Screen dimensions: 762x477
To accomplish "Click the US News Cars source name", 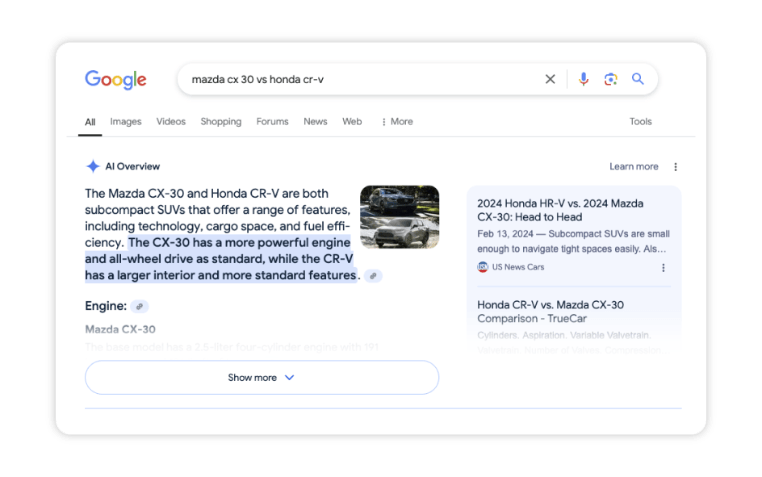I will (x=518, y=267).
